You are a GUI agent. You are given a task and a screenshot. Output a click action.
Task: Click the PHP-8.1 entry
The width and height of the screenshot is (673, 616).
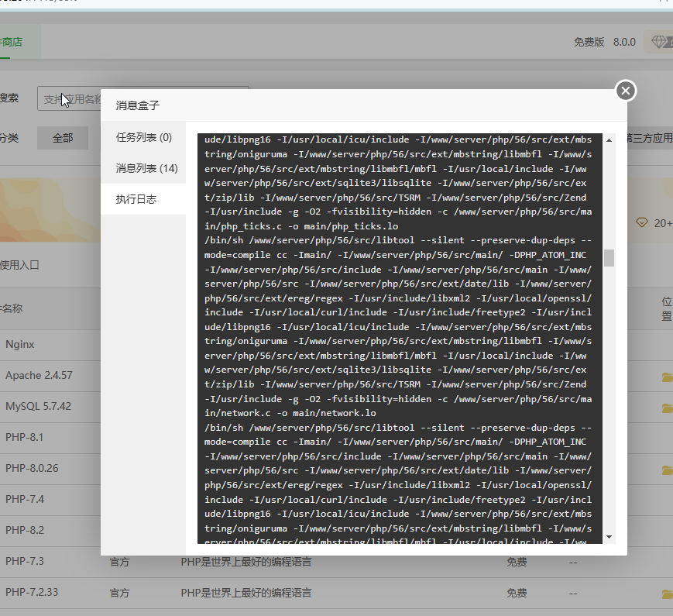coord(25,437)
